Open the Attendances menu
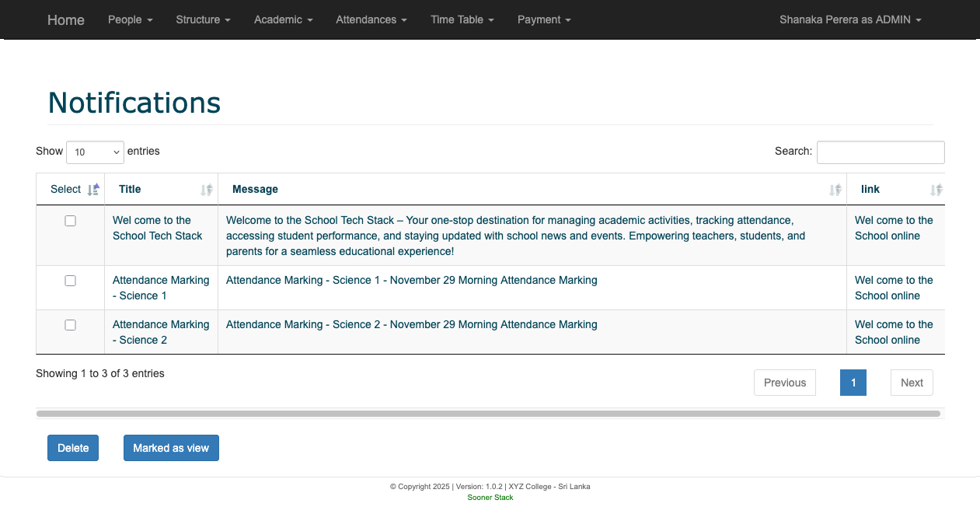Viewport: 980px width, 514px height. pos(371,19)
